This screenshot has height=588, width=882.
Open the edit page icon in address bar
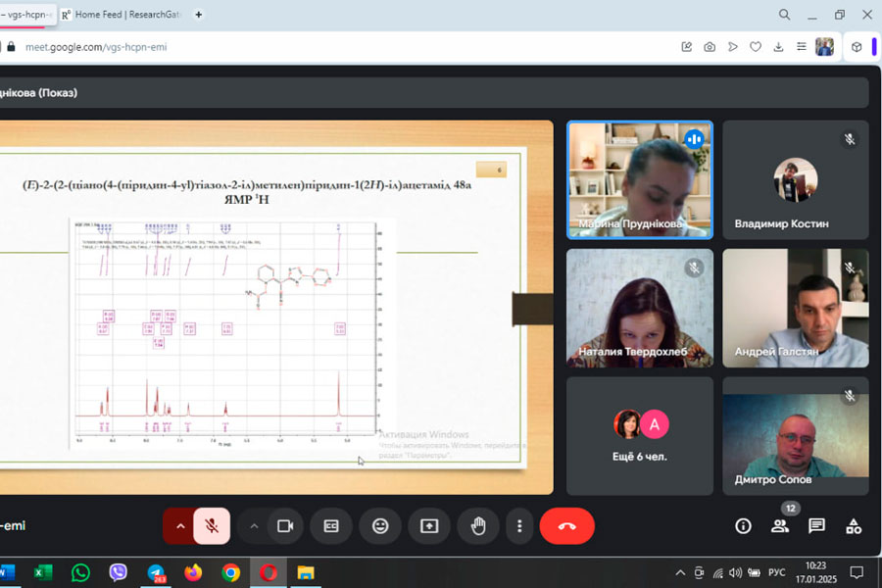click(687, 47)
